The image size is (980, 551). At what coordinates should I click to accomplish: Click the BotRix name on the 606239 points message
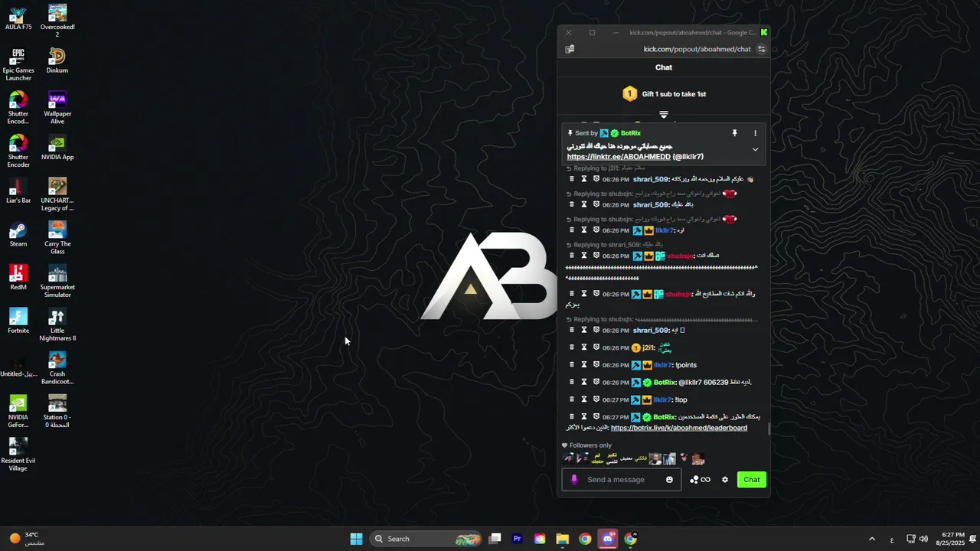[x=664, y=383]
